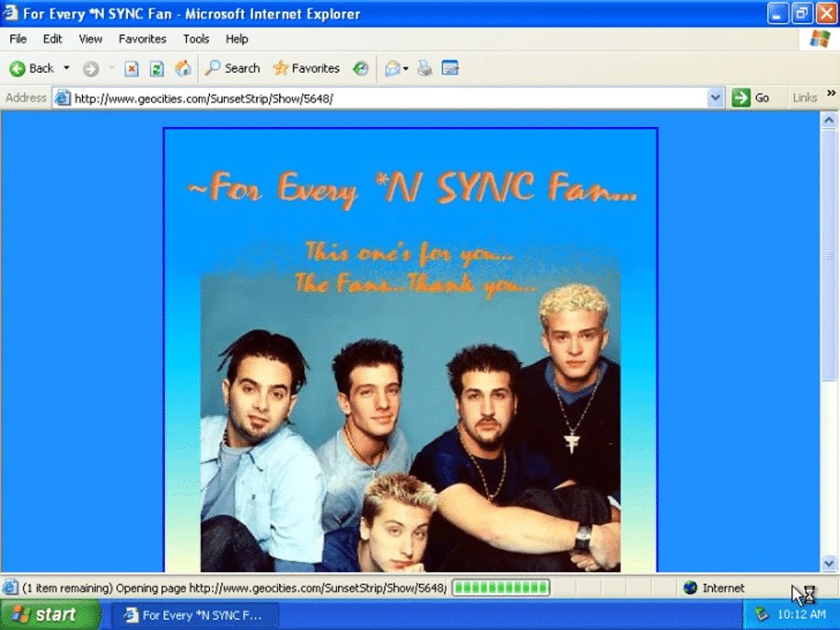Click the Back navigation button

tap(32, 68)
